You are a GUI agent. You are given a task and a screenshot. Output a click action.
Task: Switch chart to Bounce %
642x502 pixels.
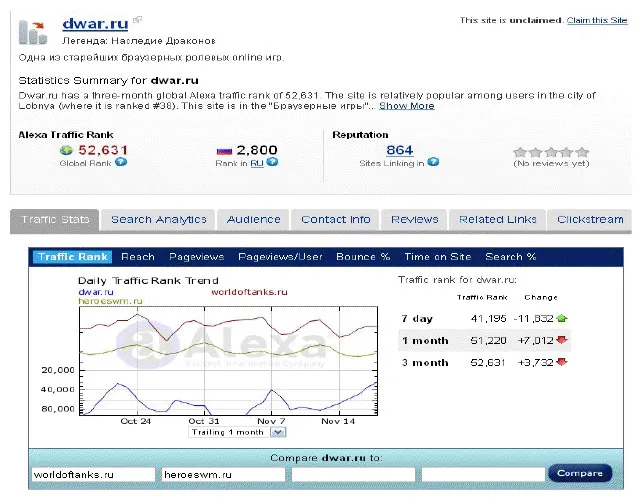(363, 257)
